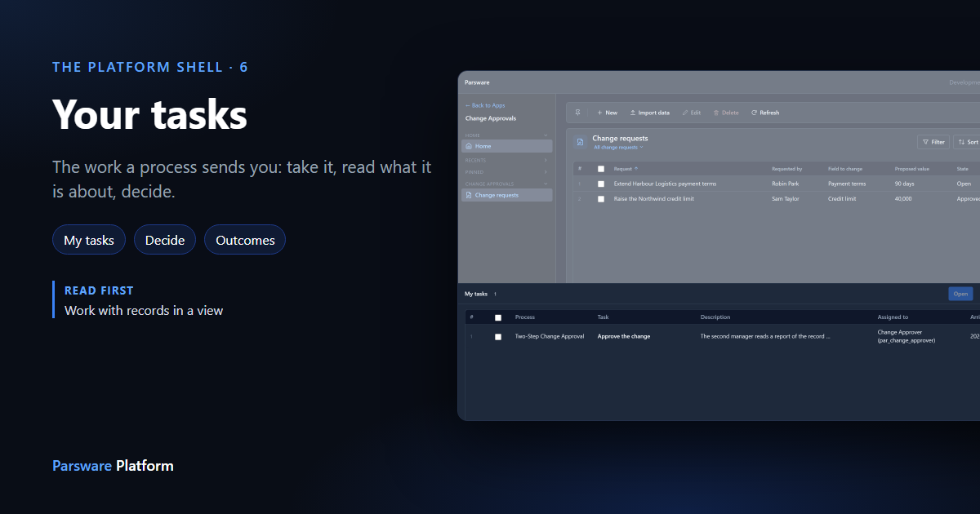Viewport: 980px width, 514px height.
Task: Click the 90 days proposed value
Action: 905,184
